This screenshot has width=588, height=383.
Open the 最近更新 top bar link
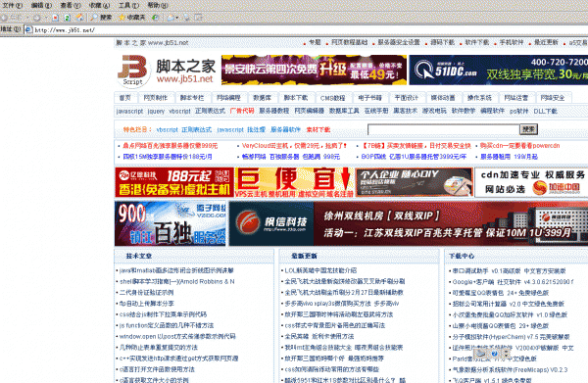pos(547,43)
